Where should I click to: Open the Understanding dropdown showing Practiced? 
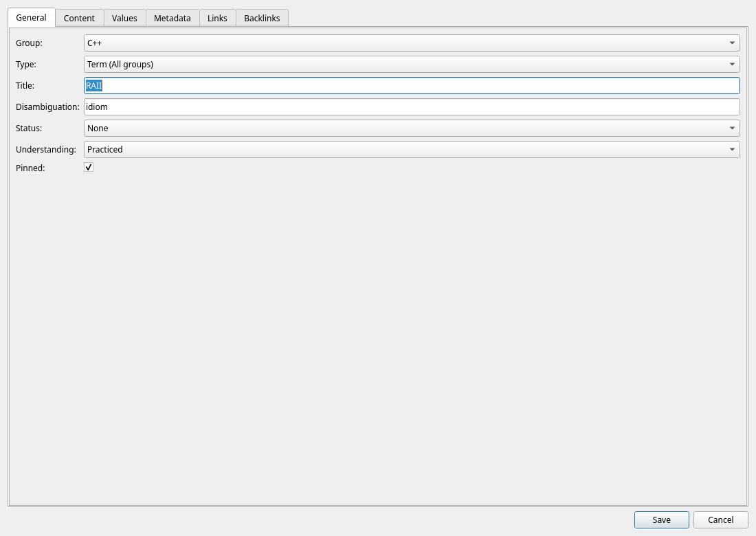(412, 149)
